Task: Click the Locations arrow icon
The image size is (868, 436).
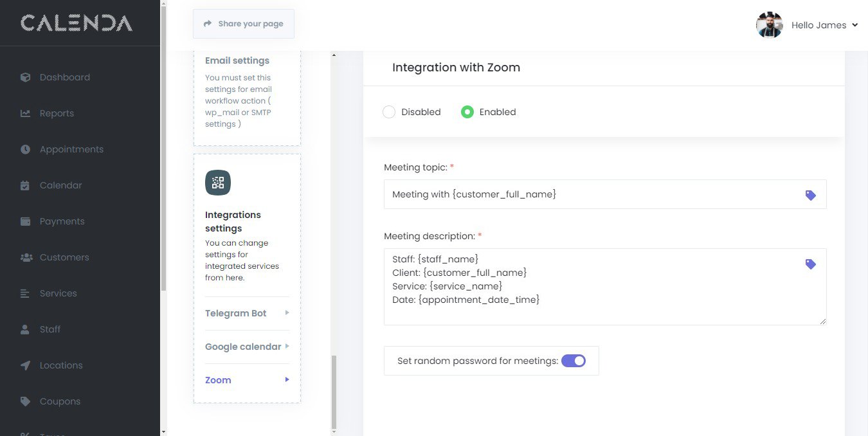Action: [25, 365]
